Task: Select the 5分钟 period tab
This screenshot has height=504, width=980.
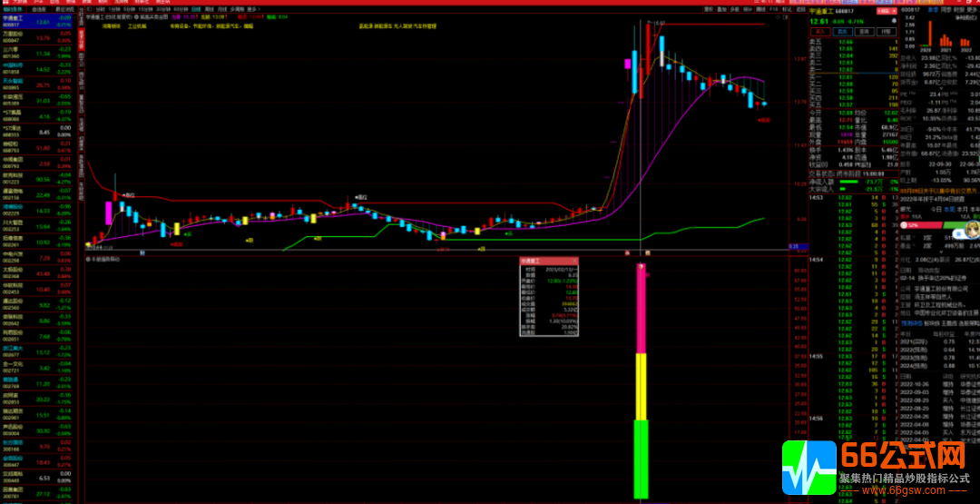Action: (130, 10)
